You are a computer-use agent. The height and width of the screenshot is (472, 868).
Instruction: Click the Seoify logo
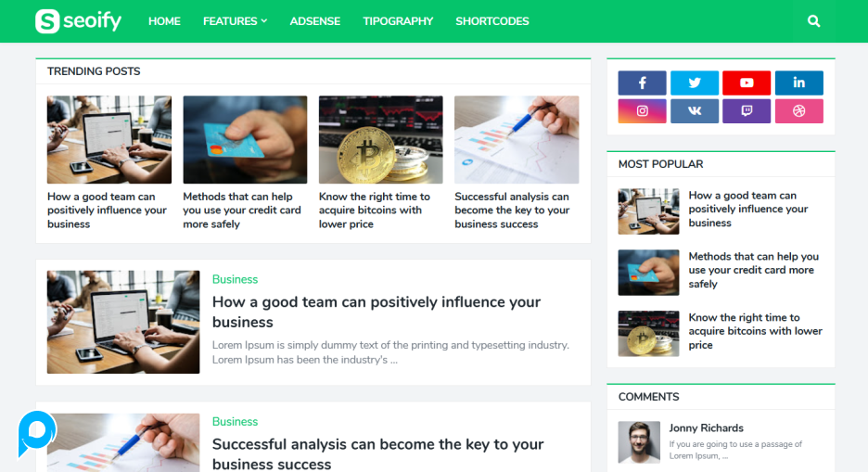tap(78, 21)
